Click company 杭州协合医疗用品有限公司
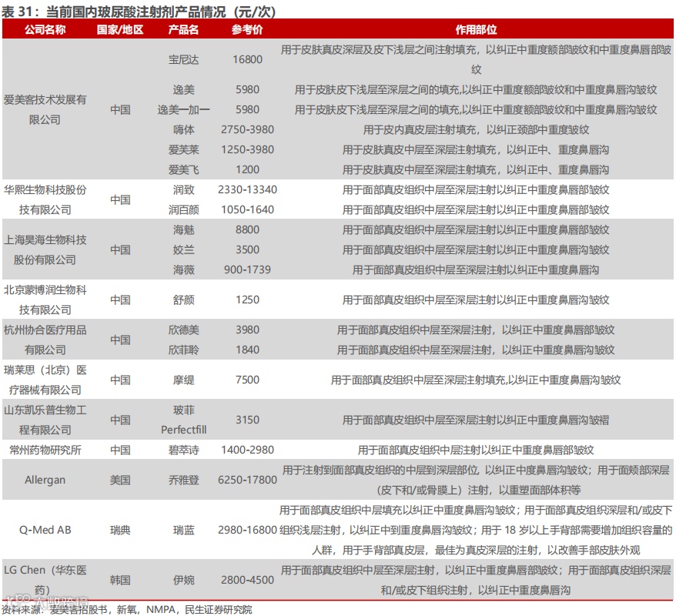676x616 pixels. click(x=45, y=340)
